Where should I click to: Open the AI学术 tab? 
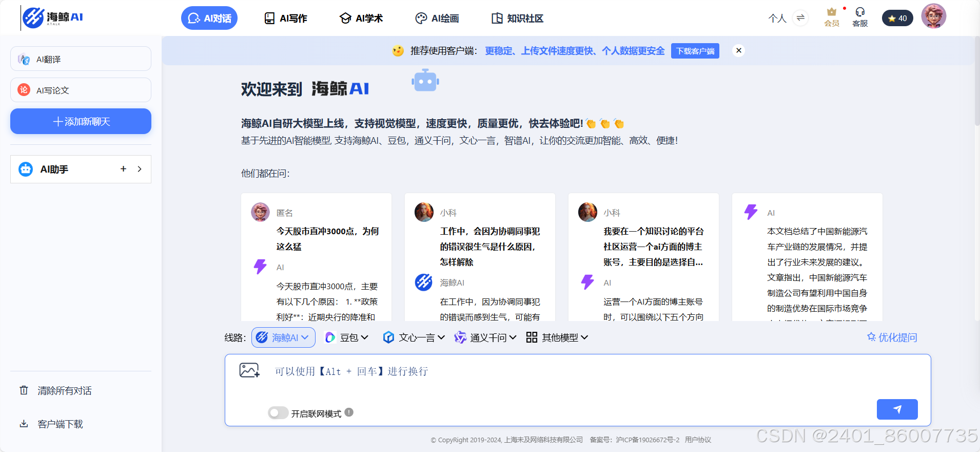[361, 18]
